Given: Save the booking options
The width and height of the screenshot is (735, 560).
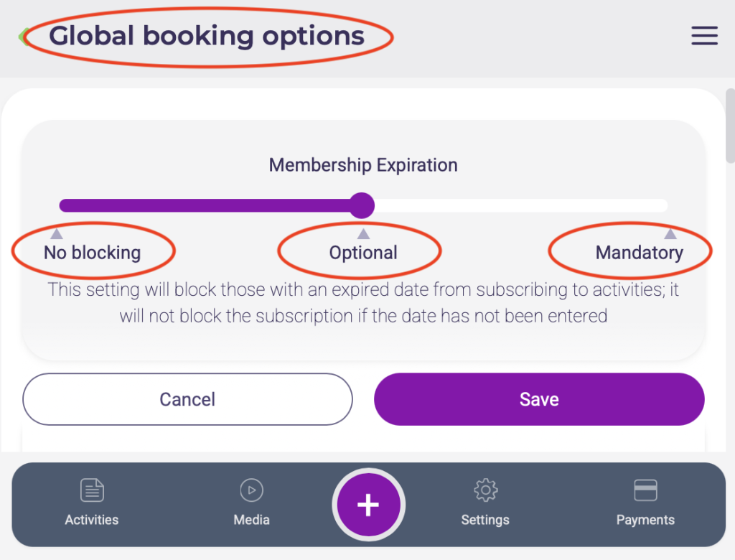Looking at the screenshot, I should coord(539,399).
